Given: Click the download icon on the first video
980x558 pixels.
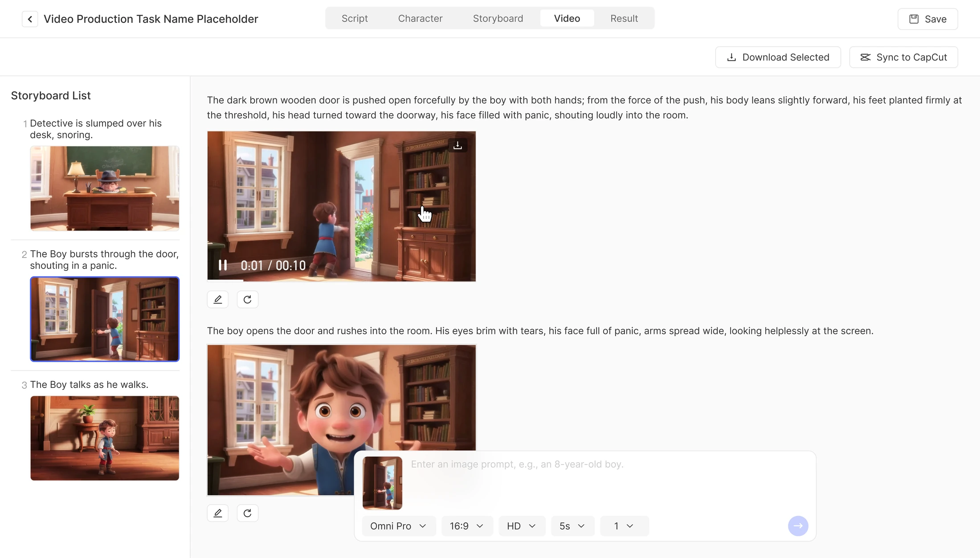Looking at the screenshot, I should pos(457,146).
